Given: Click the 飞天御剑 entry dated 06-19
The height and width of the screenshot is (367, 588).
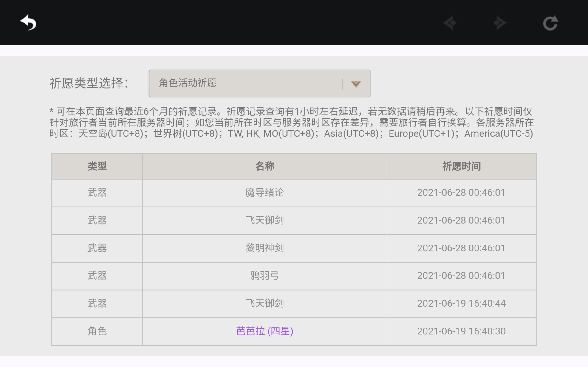Looking at the screenshot, I should pos(264,303).
